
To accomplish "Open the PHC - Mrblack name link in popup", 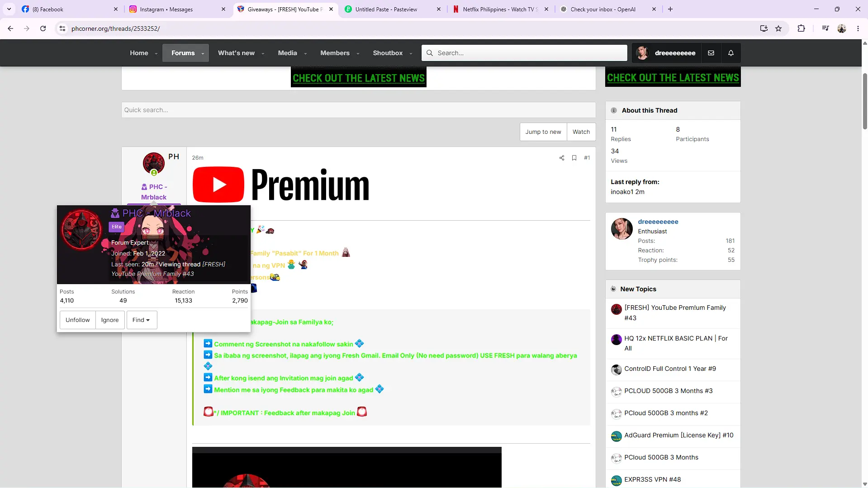I will point(157,213).
